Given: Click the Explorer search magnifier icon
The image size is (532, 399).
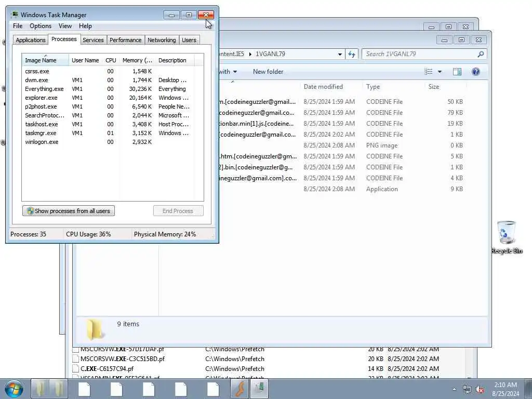Looking at the screenshot, I should click(481, 54).
